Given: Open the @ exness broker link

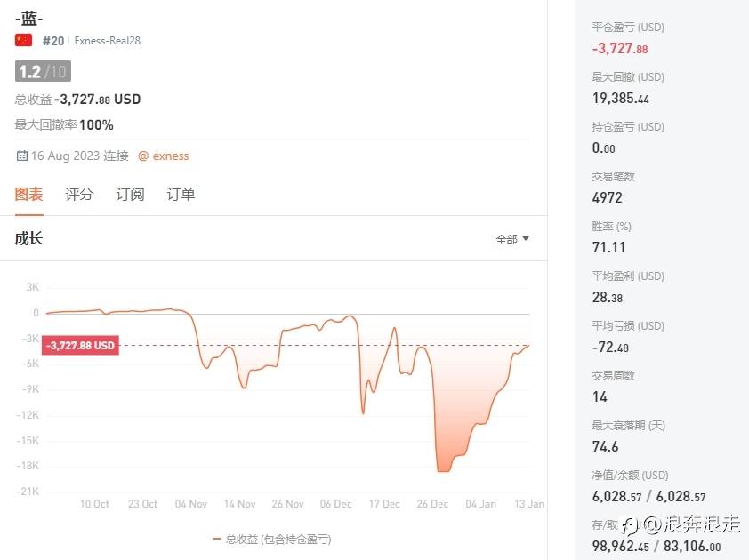Looking at the screenshot, I should tap(163, 156).
